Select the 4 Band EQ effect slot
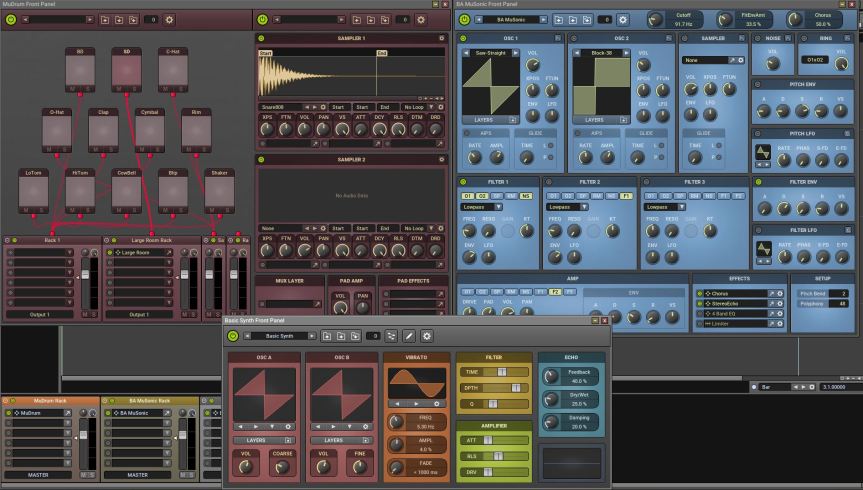Image resolution: width=863 pixels, height=490 pixels. (x=736, y=314)
